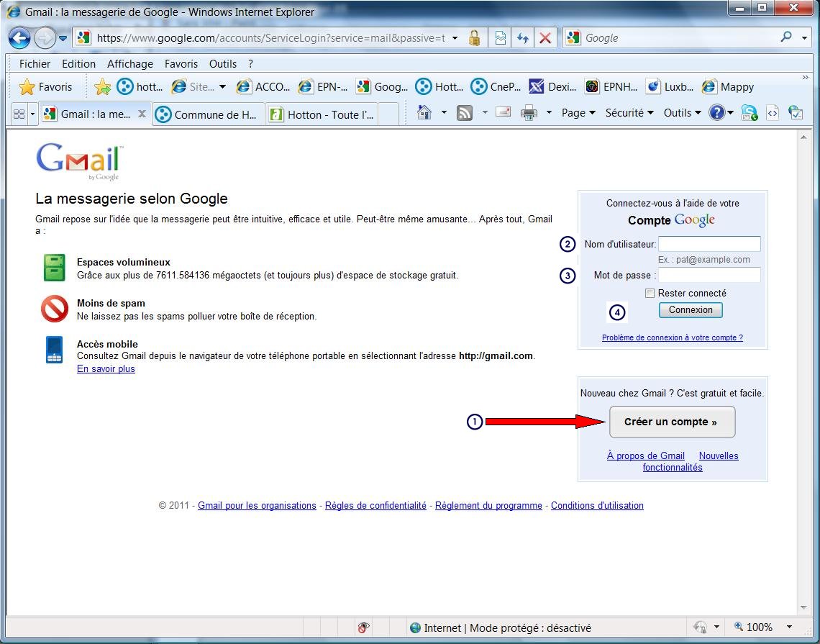Open Règles de confidentialité link
Viewport: 820px width, 644px height.
tap(375, 505)
